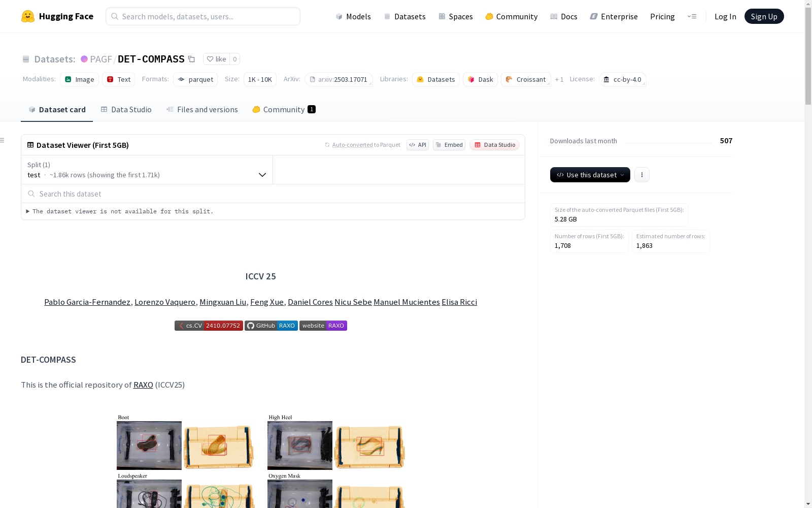Show the +1 additional libraries
Image resolution: width=812 pixels, height=508 pixels.
click(559, 79)
